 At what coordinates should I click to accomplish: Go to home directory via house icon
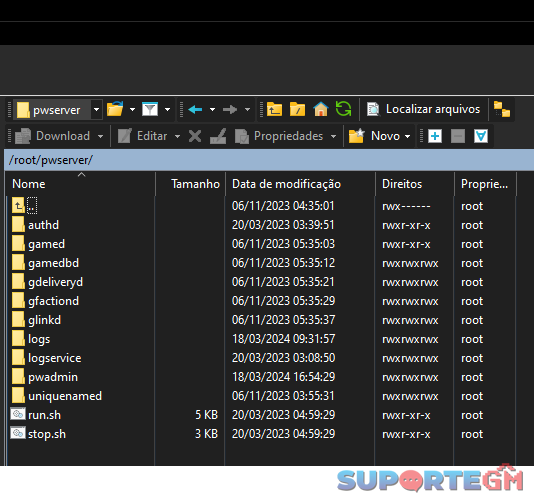[320, 109]
